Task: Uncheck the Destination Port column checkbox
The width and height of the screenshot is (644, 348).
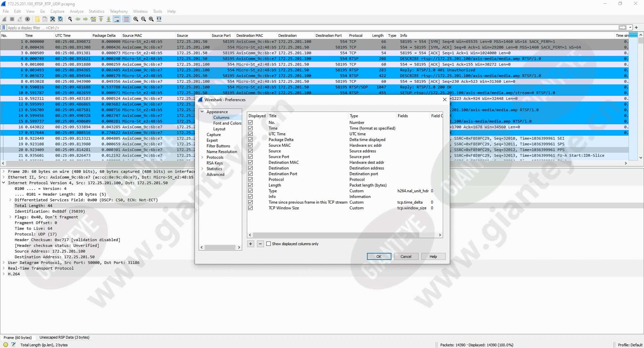Action: point(251,174)
